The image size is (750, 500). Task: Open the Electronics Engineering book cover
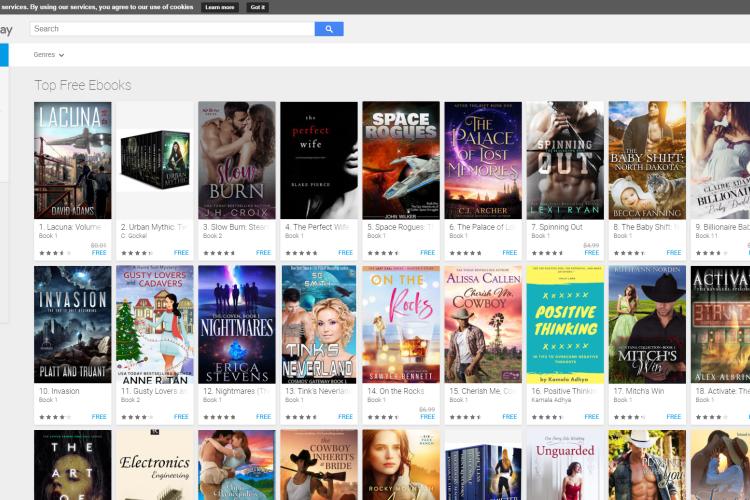tap(155, 465)
